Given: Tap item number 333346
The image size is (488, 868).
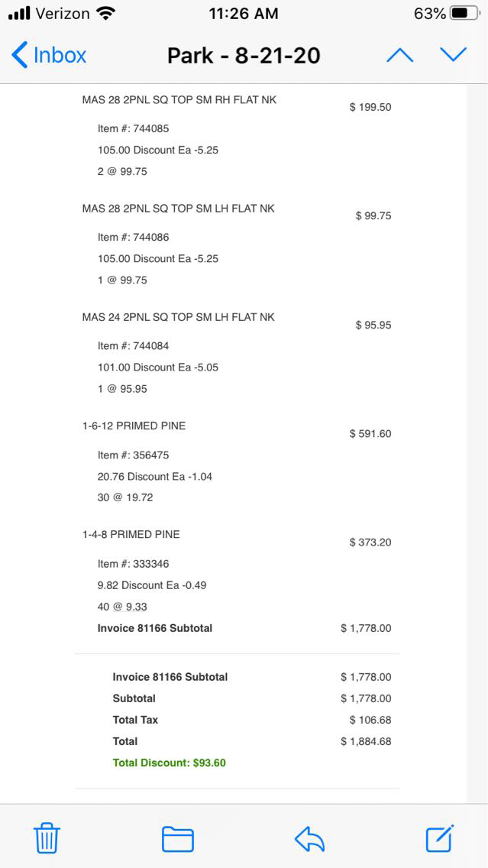Looking at the screenshot, I should coord(133,564).
